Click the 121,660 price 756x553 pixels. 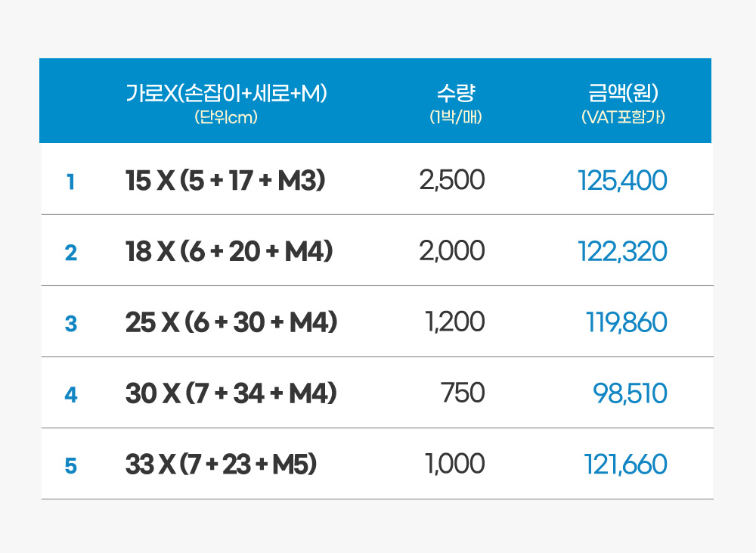(625, 464)
